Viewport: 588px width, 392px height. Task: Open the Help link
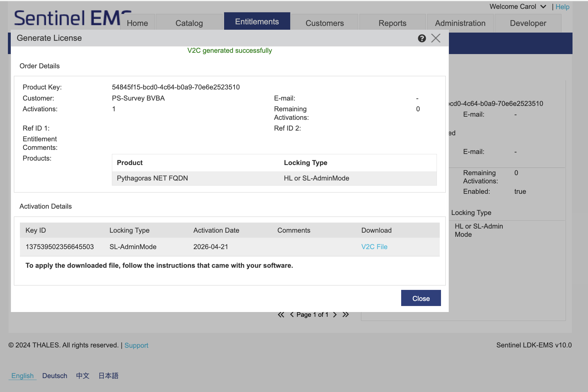[562, 7]
